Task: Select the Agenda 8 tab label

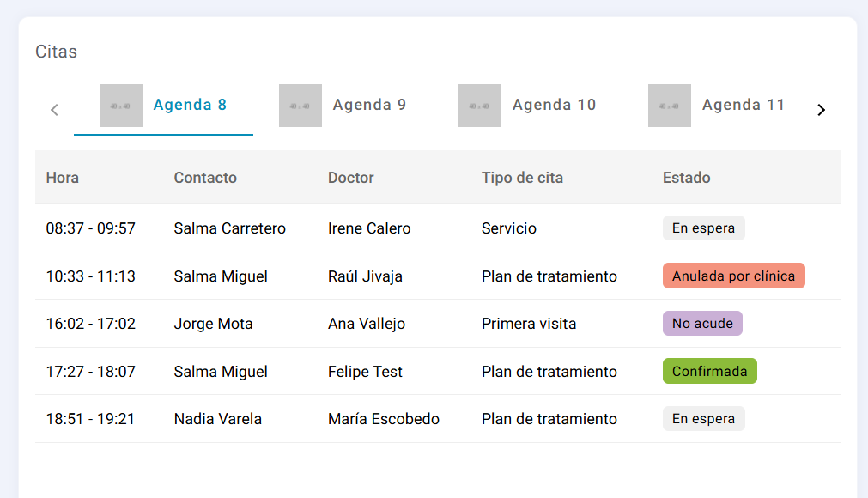Action: point(190,105)
